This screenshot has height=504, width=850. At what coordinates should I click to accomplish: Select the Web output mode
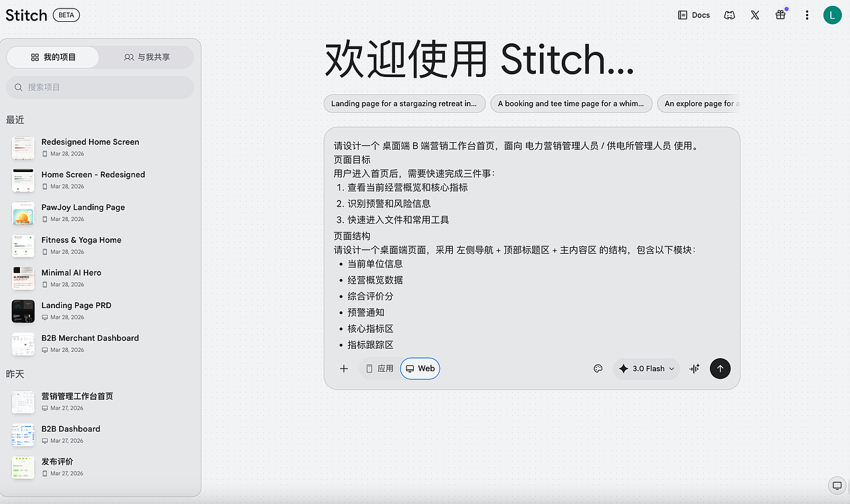click(x=420, y=368)
